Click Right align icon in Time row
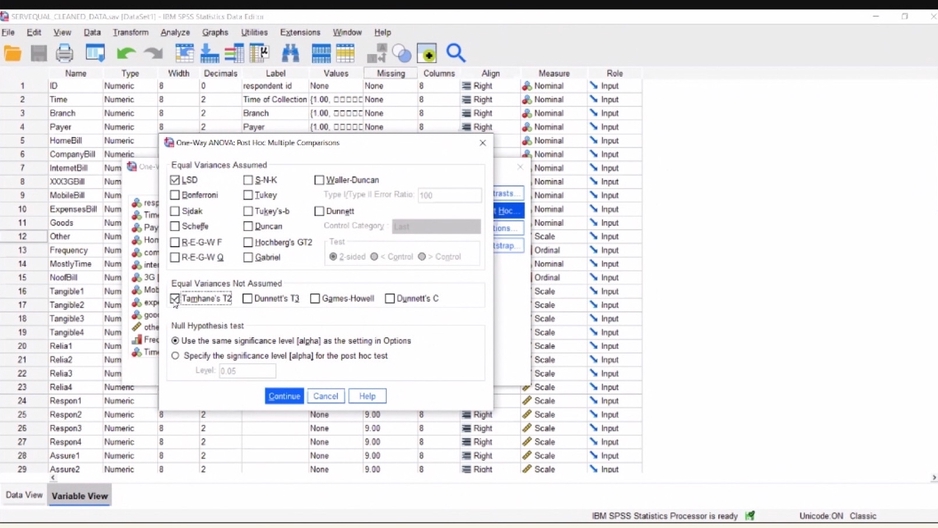The image size is (938, 528). pyautogui.click(x=467, y=100)
